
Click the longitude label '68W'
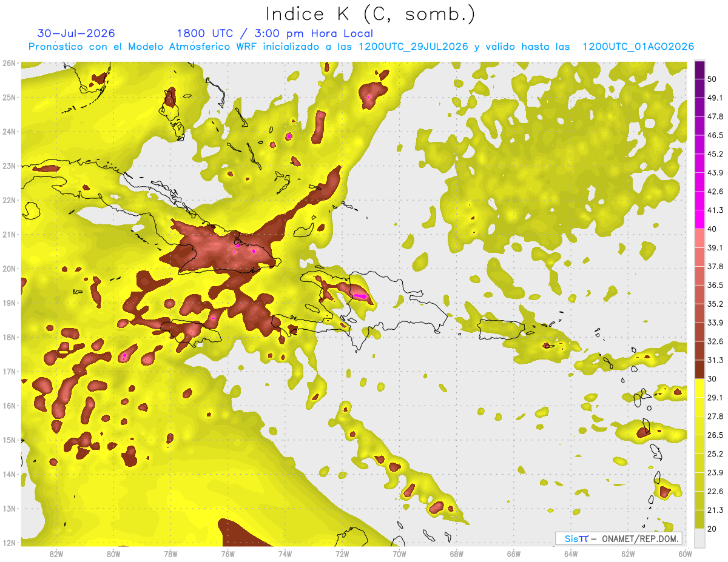[x=456, y=554]
